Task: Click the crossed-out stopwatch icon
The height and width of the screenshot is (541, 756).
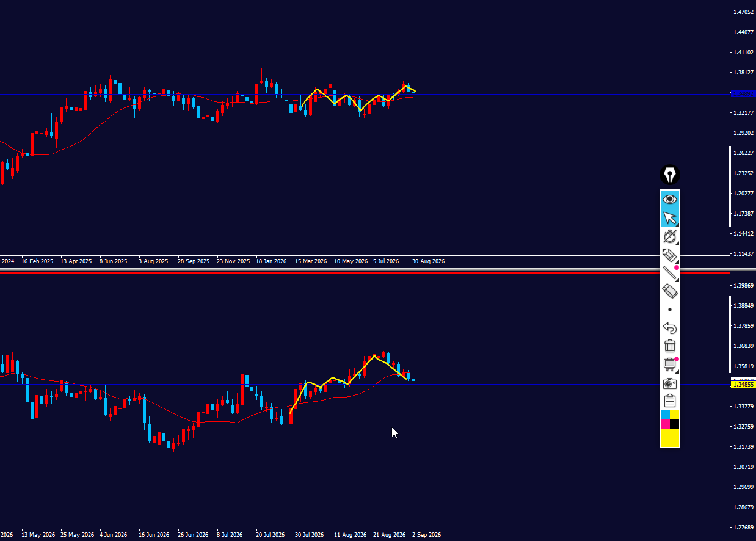Action: pos(670,236)
